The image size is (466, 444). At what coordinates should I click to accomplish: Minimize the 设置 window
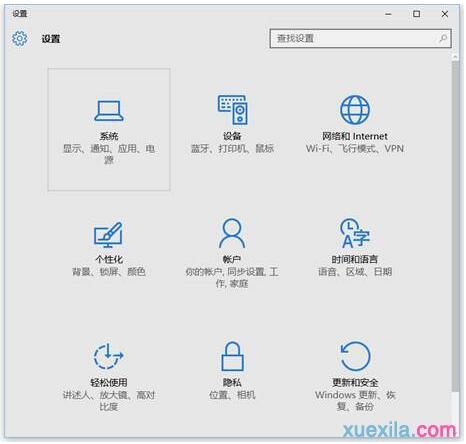[388, 14]
